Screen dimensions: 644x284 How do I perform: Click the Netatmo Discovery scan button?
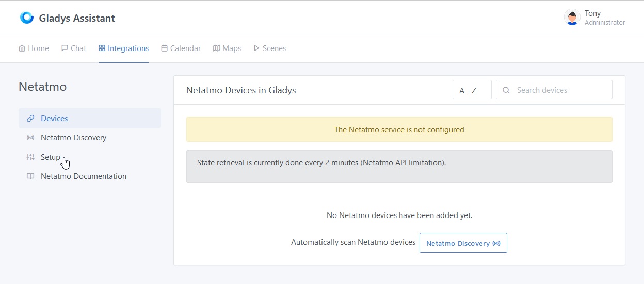[463, 243]
